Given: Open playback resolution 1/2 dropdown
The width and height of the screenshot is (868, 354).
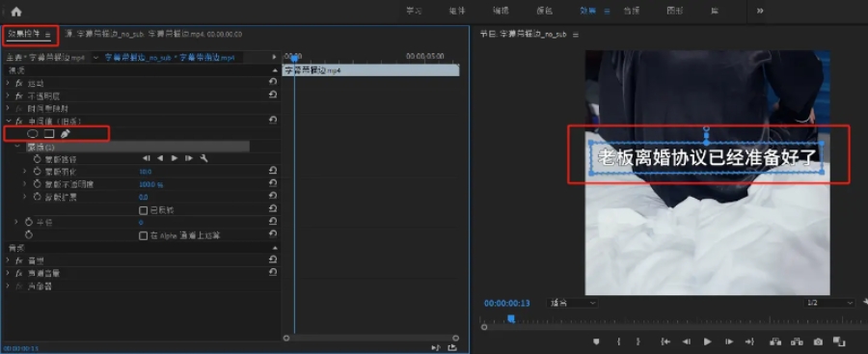Looking at the screenshot, I should coord(829,303).
